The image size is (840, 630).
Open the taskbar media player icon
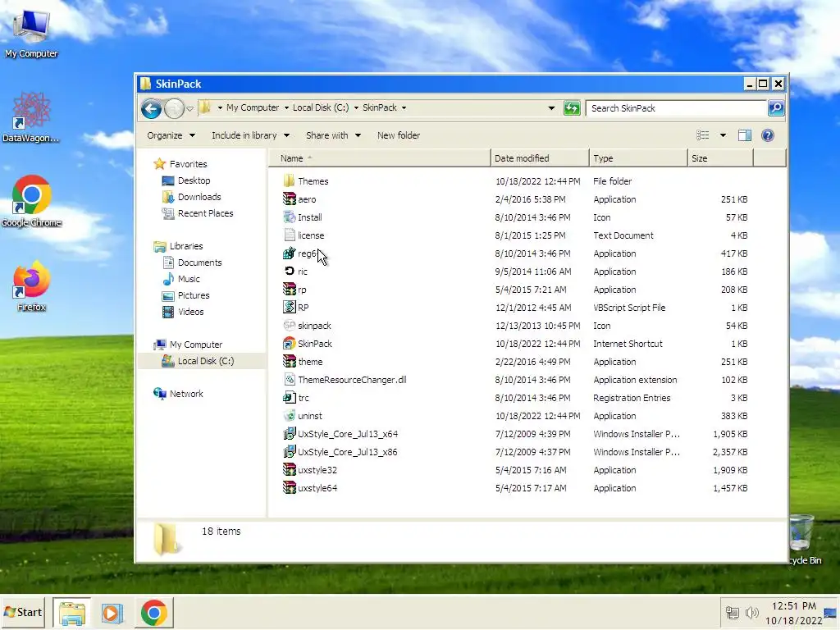click(x=112, y=613)
